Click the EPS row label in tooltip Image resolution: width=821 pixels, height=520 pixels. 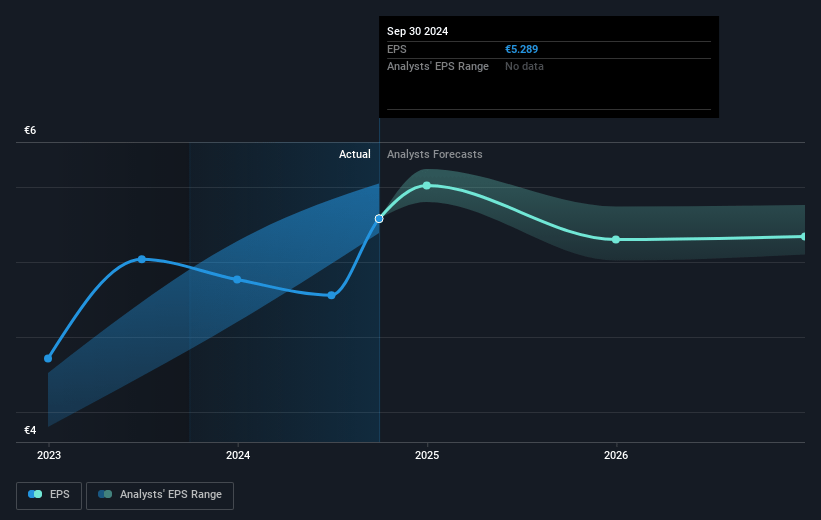[396, 49]
